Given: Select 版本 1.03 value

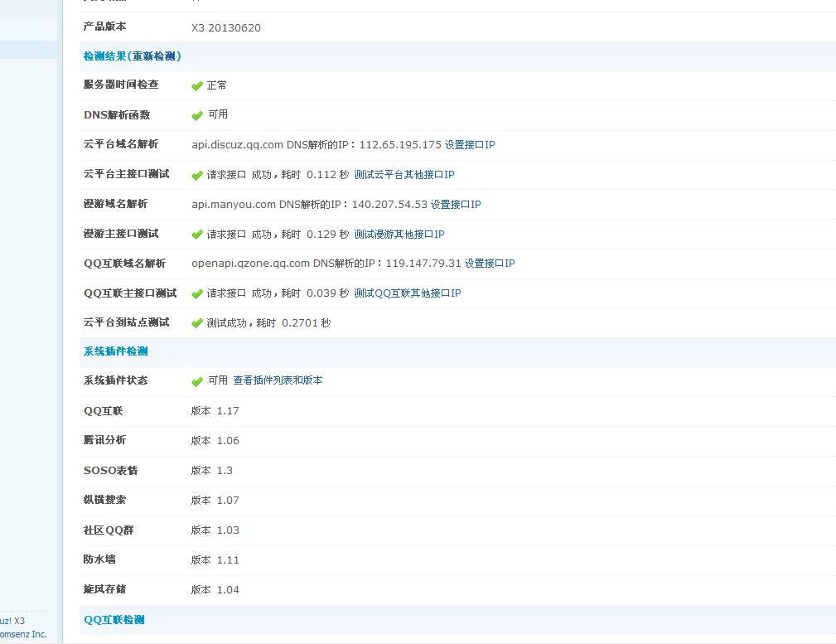Looking at the screenshot, I should (x=215, y=530).
